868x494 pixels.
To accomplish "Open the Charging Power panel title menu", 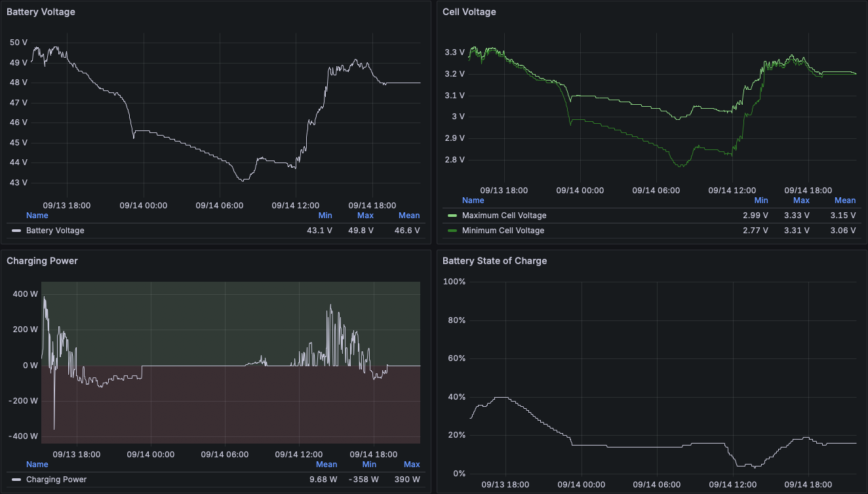I will (42, 261).
